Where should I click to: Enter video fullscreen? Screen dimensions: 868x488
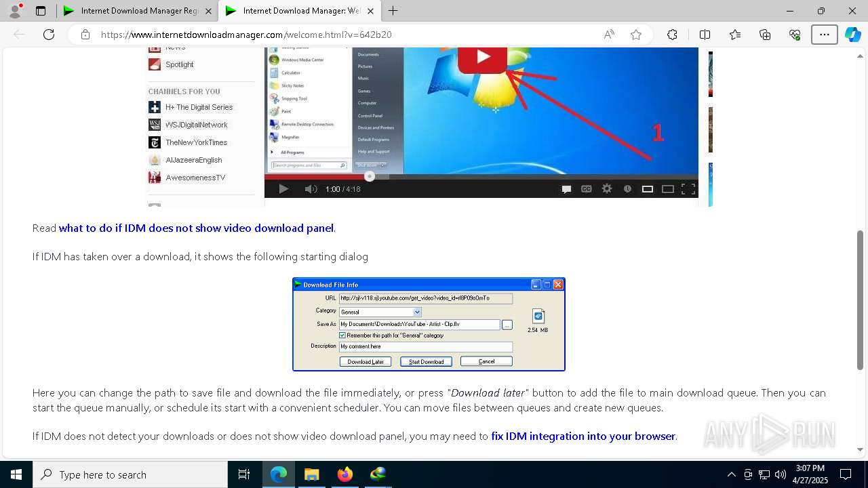pyautogui.click(x=688, y=189)
